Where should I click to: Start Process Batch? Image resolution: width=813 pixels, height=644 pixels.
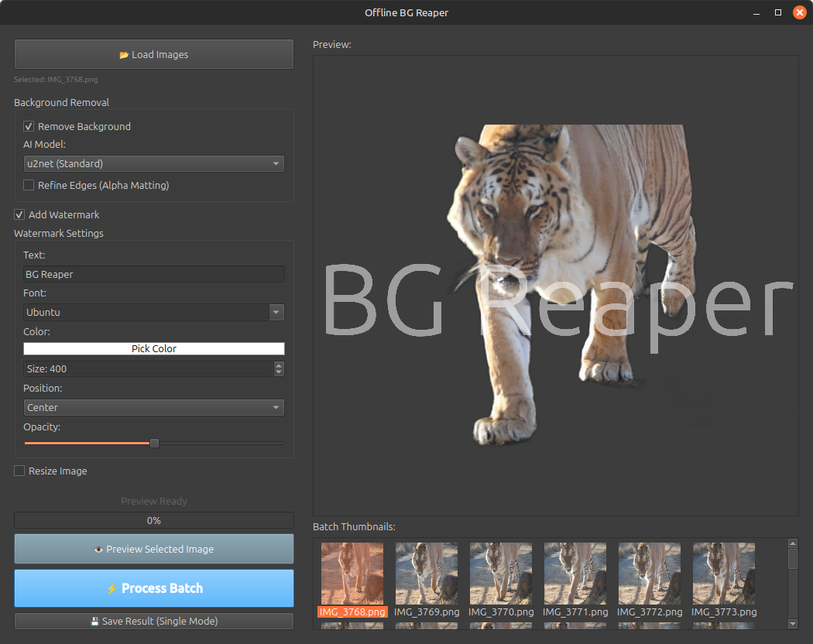click(154, 588)
